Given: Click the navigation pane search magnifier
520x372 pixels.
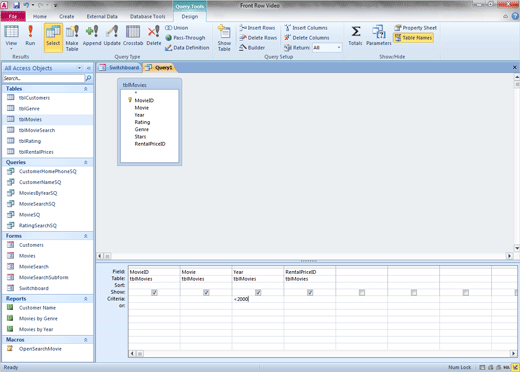Looking at the screenshot, I should (x=88, y=78).
